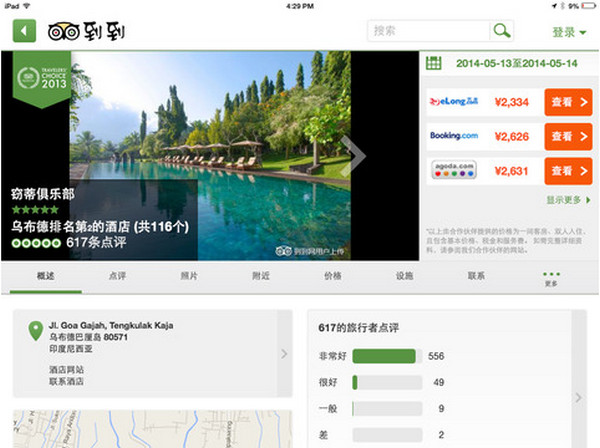Click 查看 for the agoda.com price
600x448 pixels.
point(568,170)
